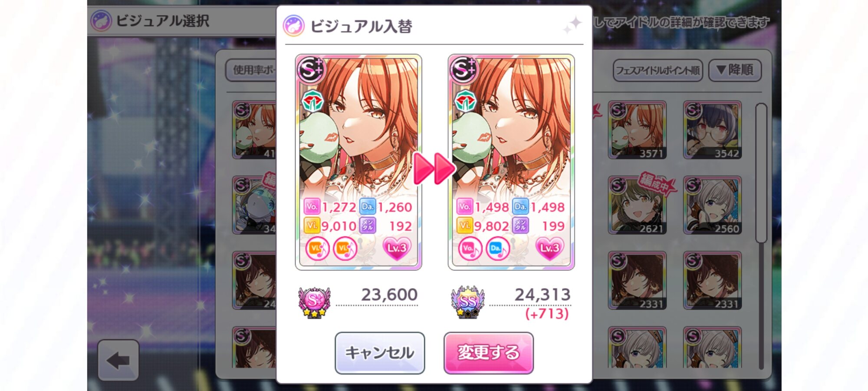868x391 pixels.
Task: Click the 変更する button
Action: click(x=489, y=353)
